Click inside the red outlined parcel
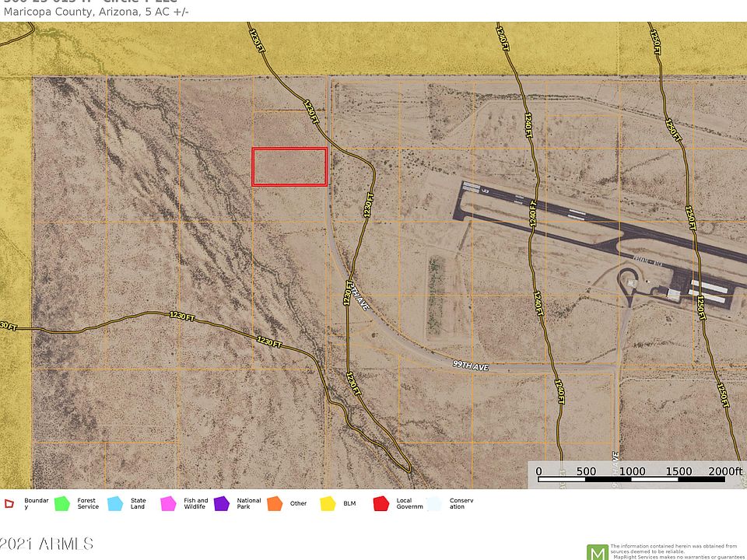747x560 pixels. tap(289, 166)
